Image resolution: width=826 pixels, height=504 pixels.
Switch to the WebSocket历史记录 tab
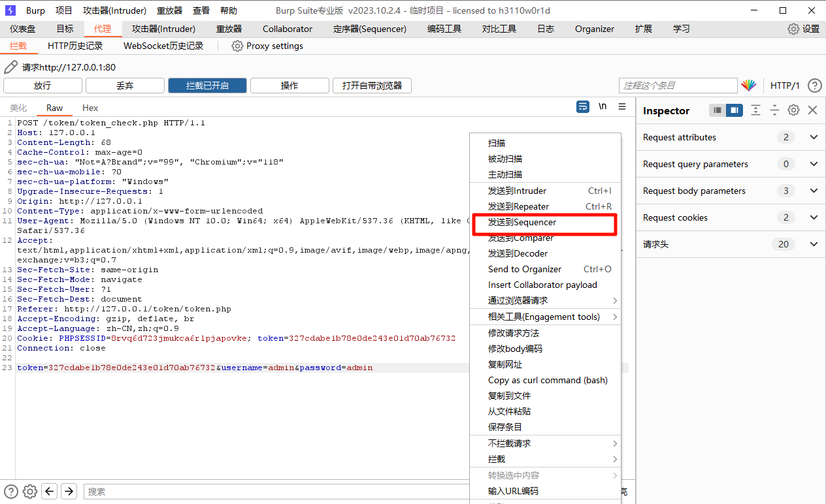pyautogui.click(x=163, y=46)
